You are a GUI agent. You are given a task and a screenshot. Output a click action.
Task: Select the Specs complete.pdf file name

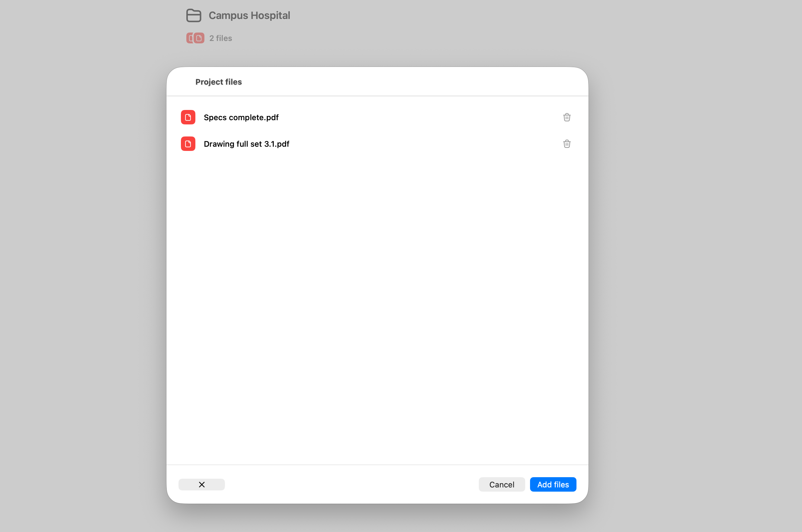pos(241,117)
